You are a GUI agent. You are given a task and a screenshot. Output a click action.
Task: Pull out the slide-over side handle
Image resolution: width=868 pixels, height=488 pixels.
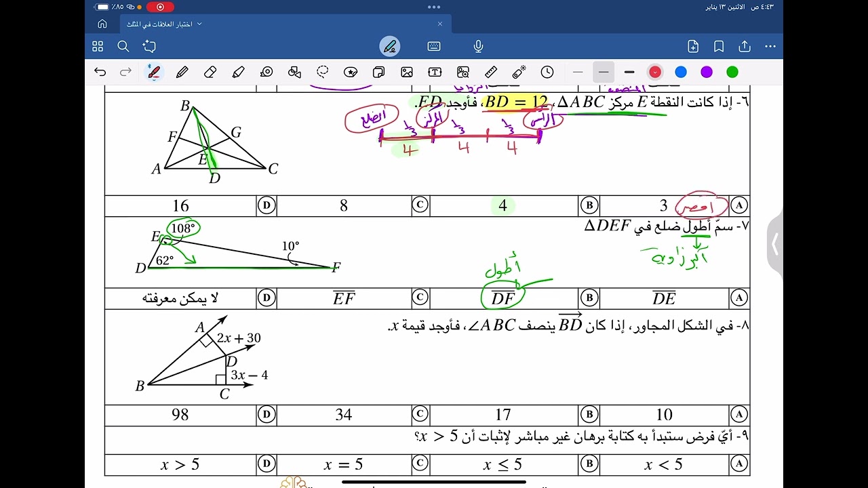pos(775,245)
